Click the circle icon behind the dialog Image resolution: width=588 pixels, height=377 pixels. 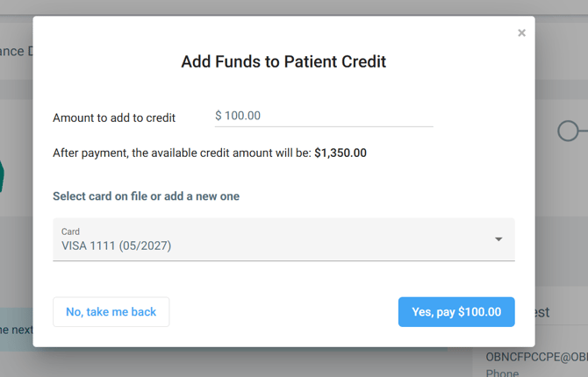(x=568, y=132)
